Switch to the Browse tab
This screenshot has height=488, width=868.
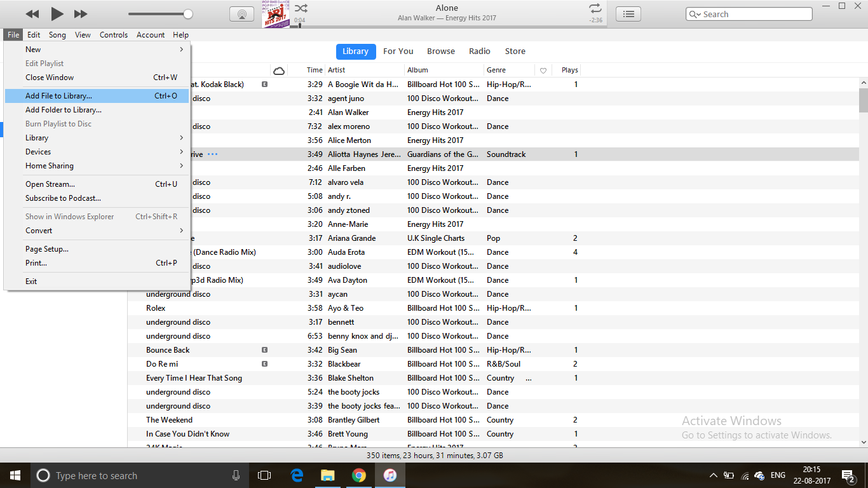tap(441, 51)
